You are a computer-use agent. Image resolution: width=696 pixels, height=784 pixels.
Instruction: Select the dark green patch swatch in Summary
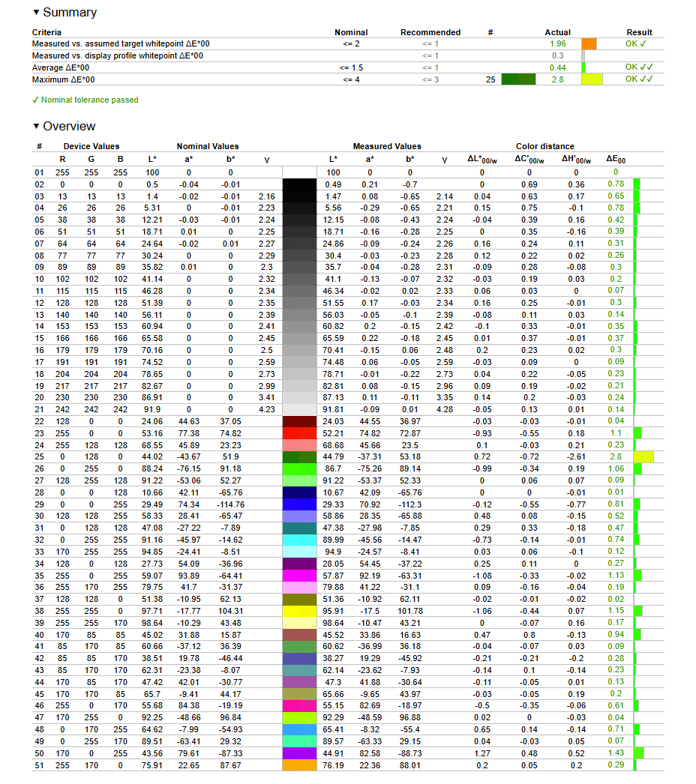coord(518,79)
